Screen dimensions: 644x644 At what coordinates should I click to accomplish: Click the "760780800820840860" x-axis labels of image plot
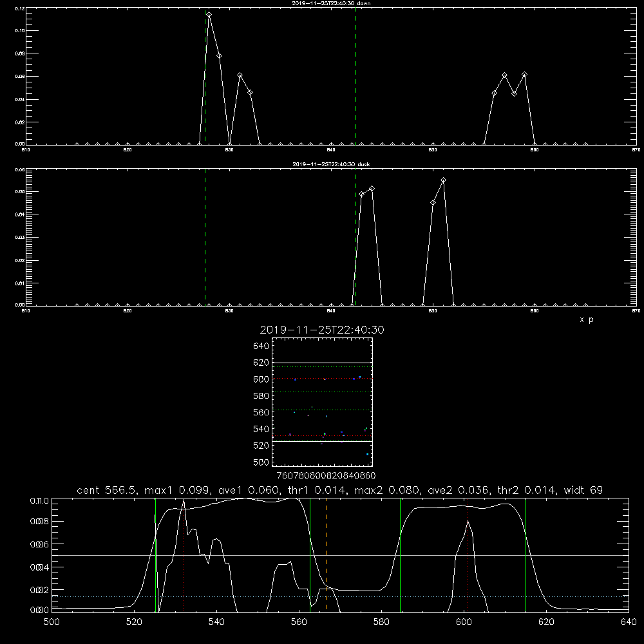click(x=326, y=475)
